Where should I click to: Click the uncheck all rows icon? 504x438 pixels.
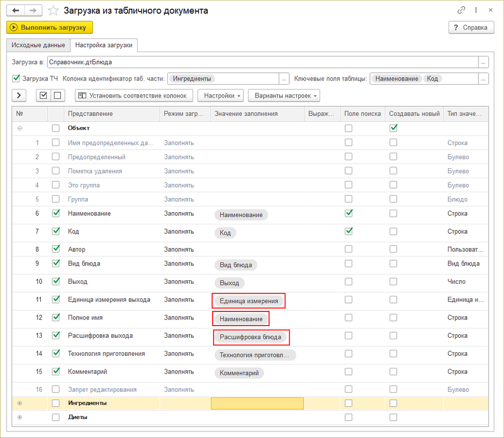57,95
